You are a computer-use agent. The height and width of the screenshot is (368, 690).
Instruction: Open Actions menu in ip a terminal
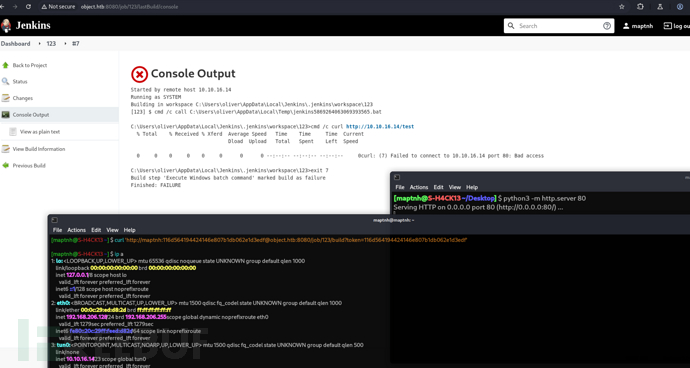[x=76, y=230]
